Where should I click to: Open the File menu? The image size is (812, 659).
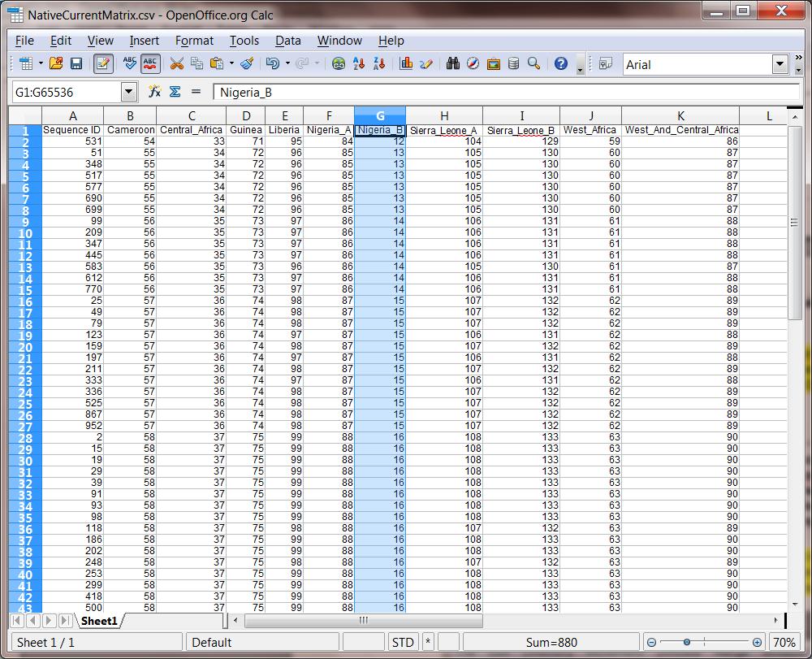coord(24,41)
